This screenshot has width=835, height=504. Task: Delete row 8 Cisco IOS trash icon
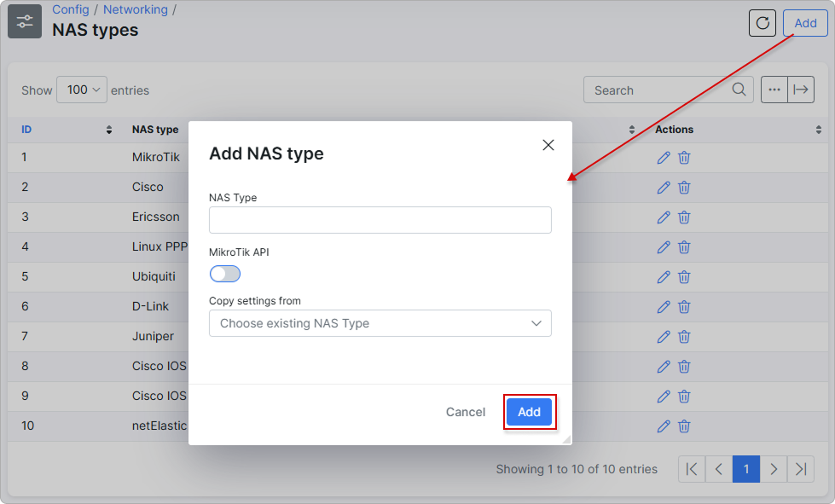684,366
